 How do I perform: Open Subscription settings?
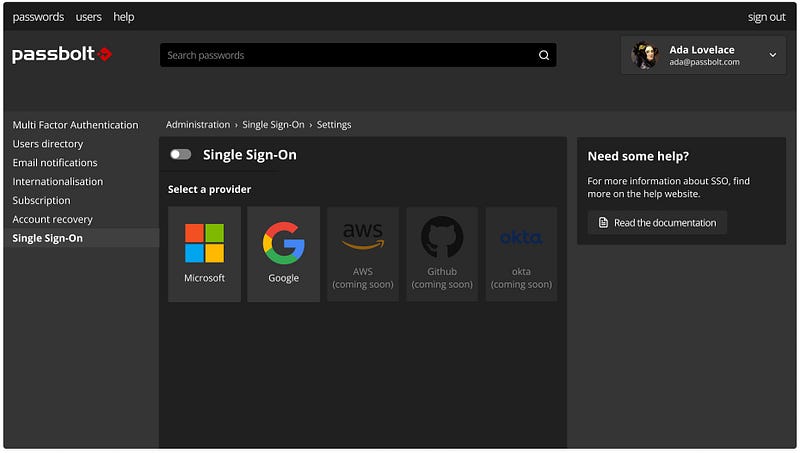(x=41, y=200)
